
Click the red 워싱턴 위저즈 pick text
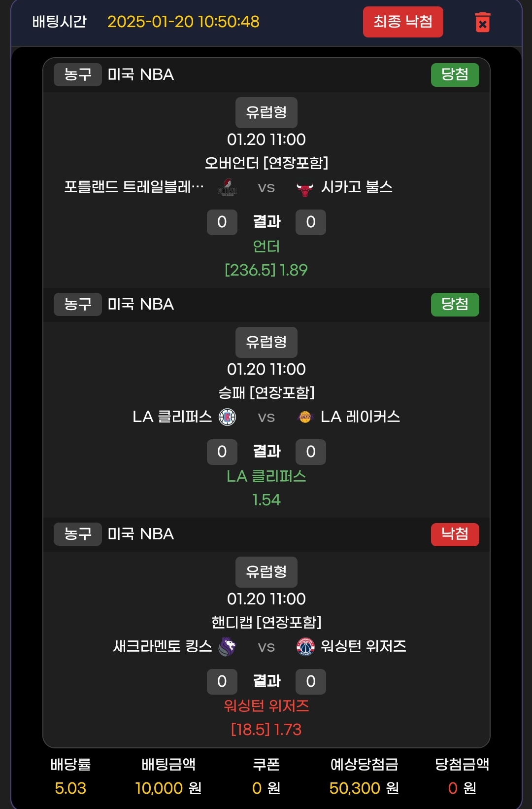pyautogui.click(x=266, y=706)
